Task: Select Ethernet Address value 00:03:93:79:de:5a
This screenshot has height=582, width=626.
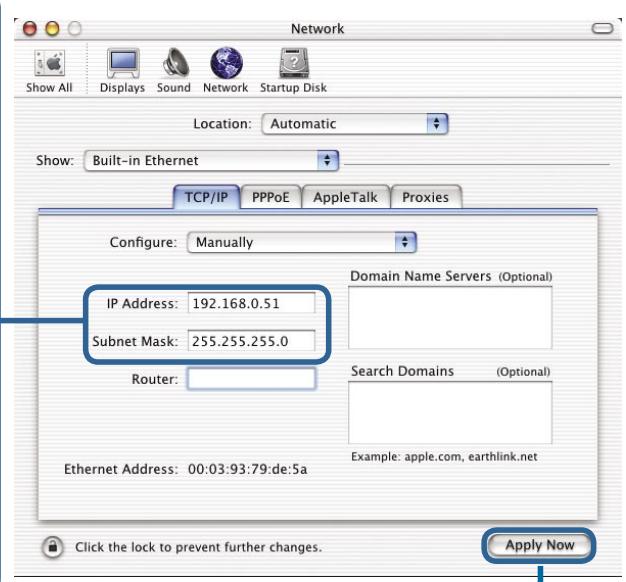Action: (248, 469)
